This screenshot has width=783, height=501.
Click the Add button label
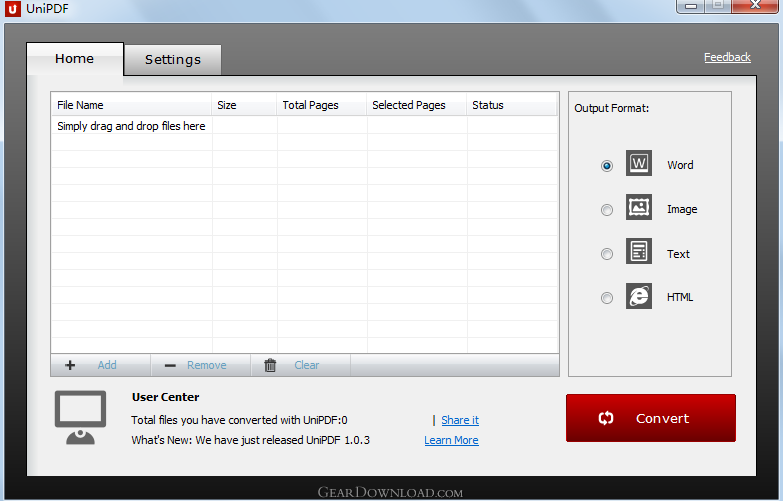(107, 365)
